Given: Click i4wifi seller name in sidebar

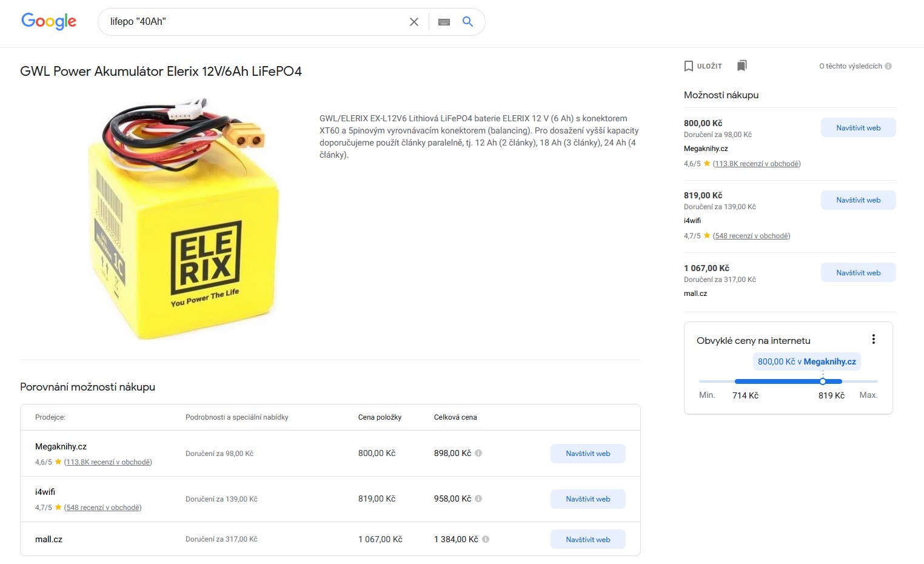Looking at the screenshot, I should click(692, 221).
